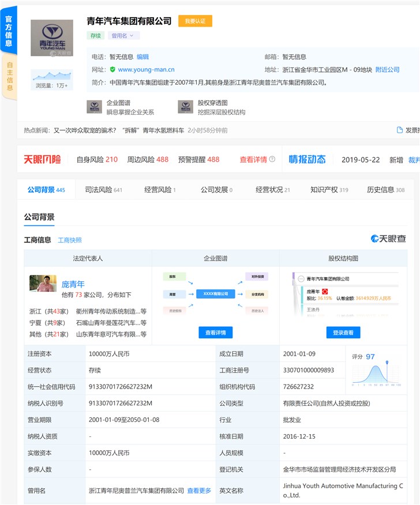Click the 存续 status tag
Viewport: 420px width, 505px height.
(95, 36)
